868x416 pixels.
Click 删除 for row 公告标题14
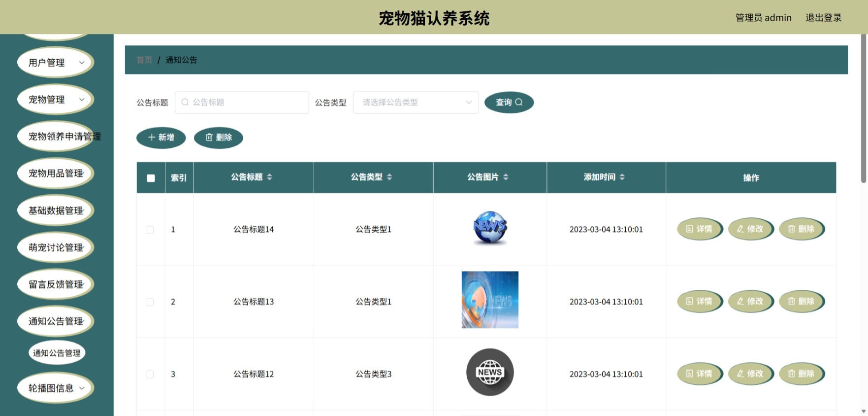[802, 229]
